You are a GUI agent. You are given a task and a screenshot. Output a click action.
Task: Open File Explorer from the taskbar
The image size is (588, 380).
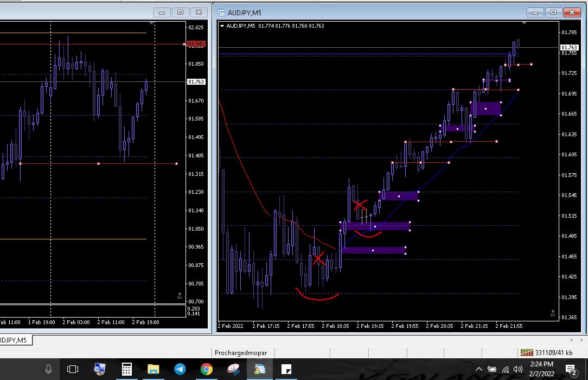153,369
